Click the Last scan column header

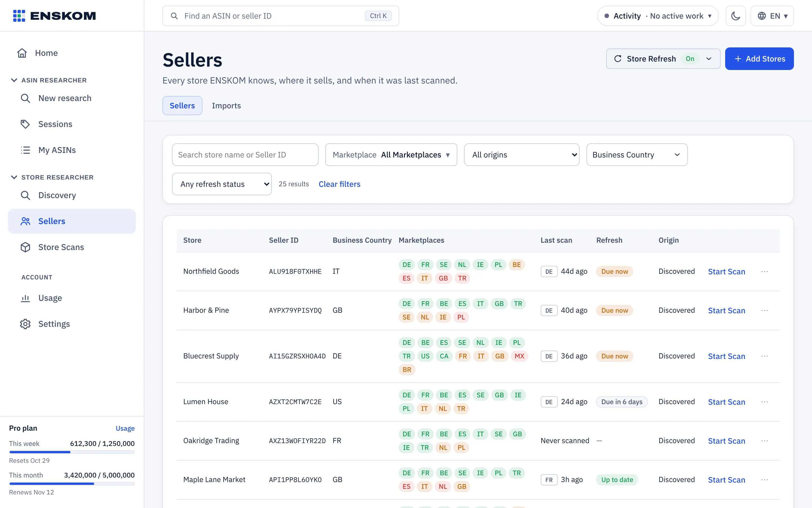[x=556, y=240]
